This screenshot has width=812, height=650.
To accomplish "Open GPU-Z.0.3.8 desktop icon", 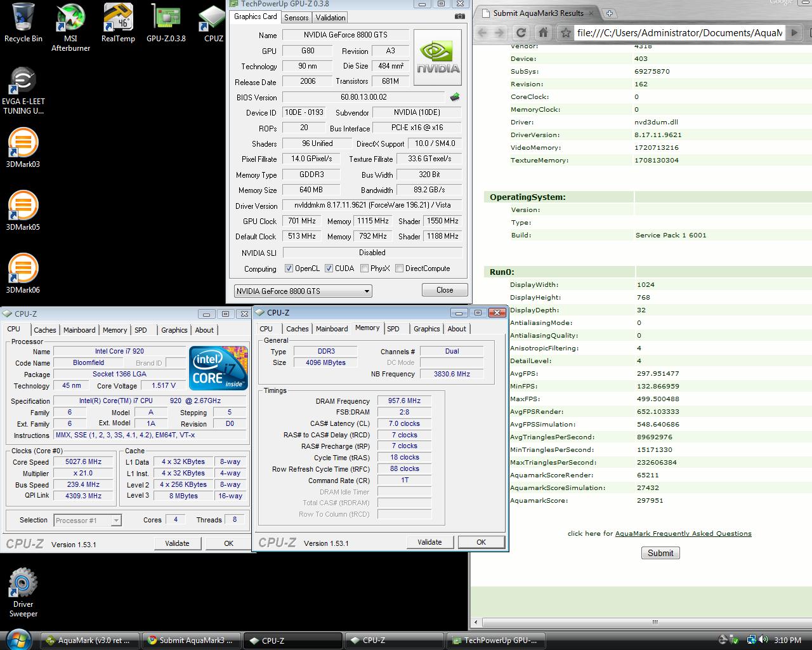I will point(166,23).
